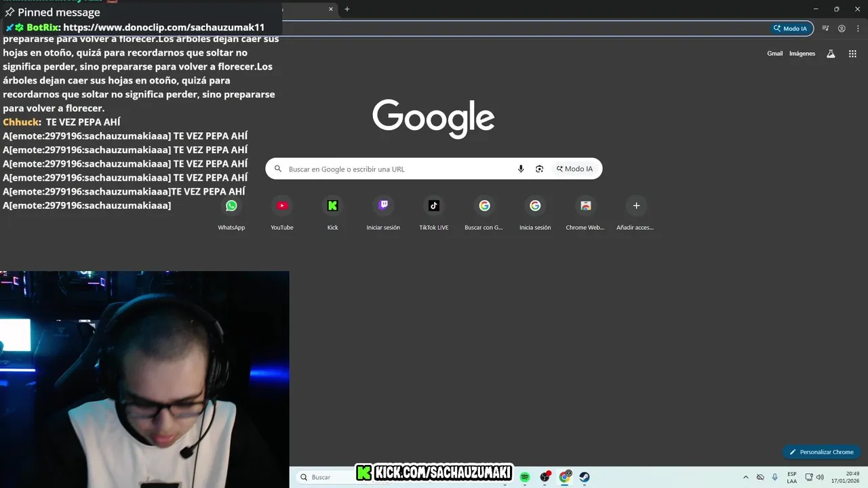Open Steam from the taskbar

tap(585, 477)
